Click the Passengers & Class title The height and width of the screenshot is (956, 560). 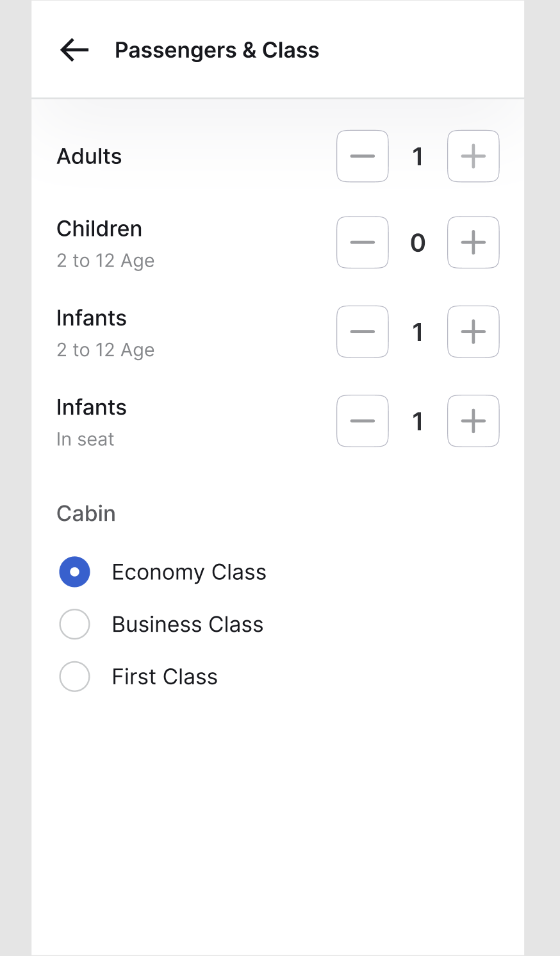pos(217,50)
